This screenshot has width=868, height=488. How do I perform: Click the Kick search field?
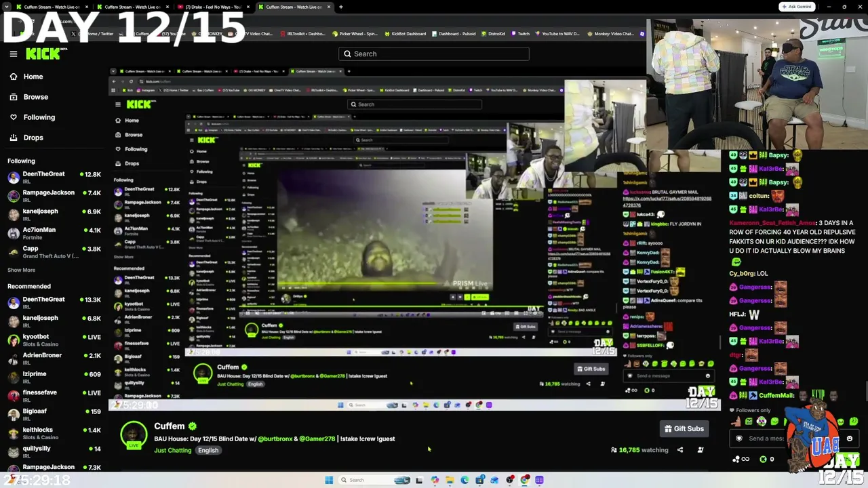pos(434,54)
